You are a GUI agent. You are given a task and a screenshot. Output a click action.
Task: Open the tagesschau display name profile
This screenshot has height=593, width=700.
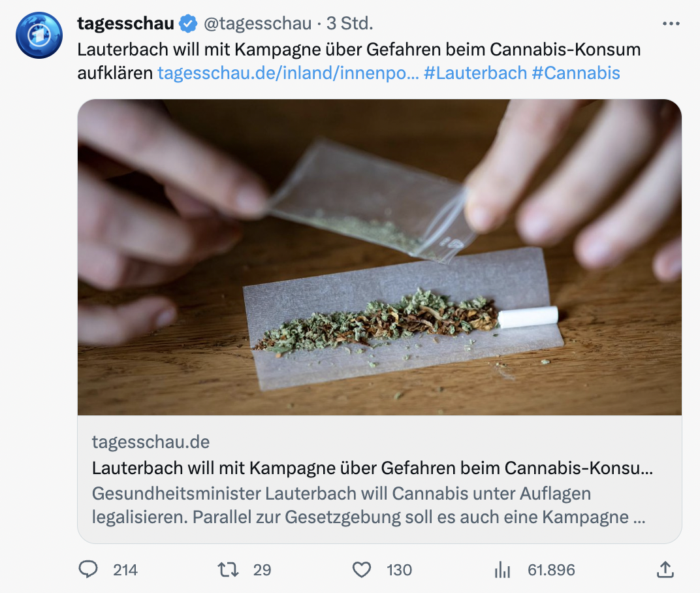tap(126, 24)
